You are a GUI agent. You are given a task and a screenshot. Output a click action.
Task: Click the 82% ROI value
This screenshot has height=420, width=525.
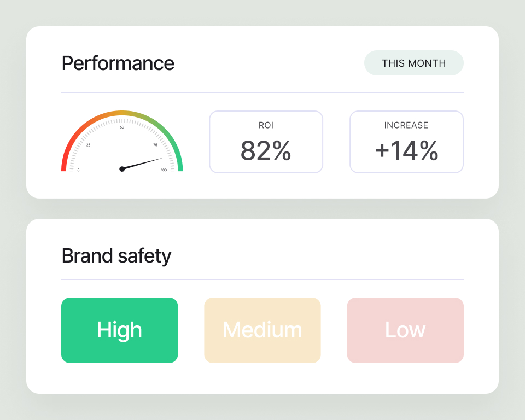[266, 151]
